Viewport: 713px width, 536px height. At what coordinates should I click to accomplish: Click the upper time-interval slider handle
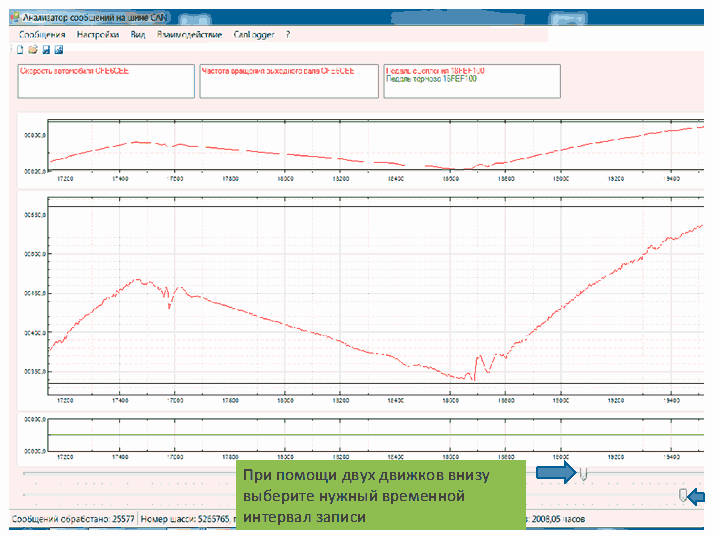click(585, 472)
